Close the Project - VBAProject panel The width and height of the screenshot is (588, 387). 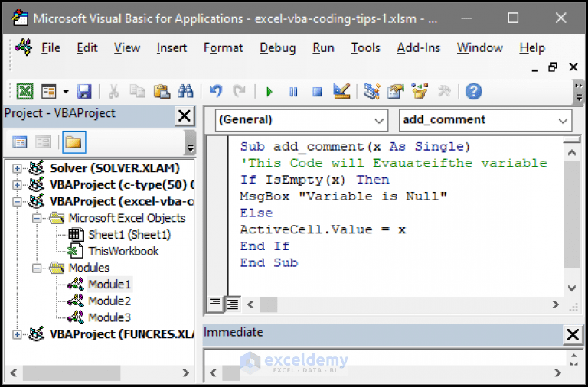point(184,115)
